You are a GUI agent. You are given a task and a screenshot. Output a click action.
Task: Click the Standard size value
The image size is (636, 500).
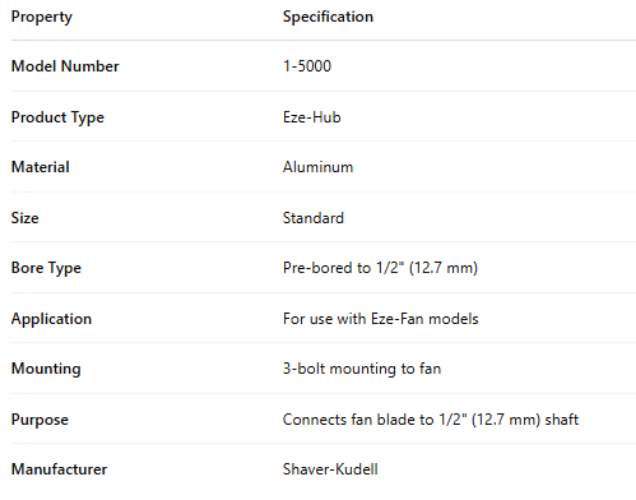(313, 218)
